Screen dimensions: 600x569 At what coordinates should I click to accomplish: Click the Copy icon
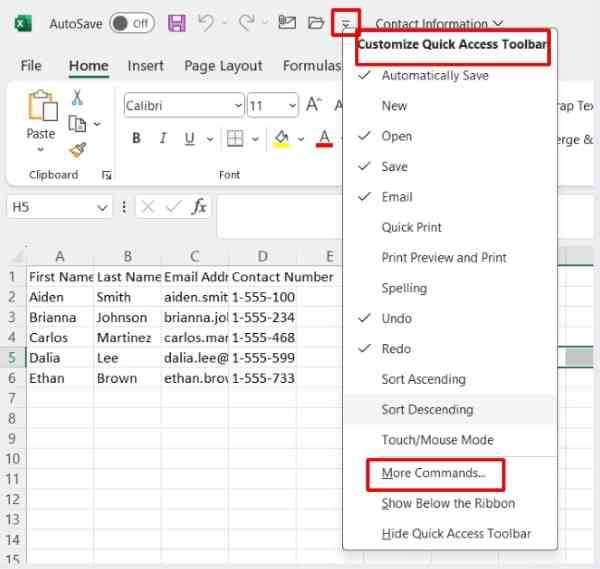click(77, 124)
